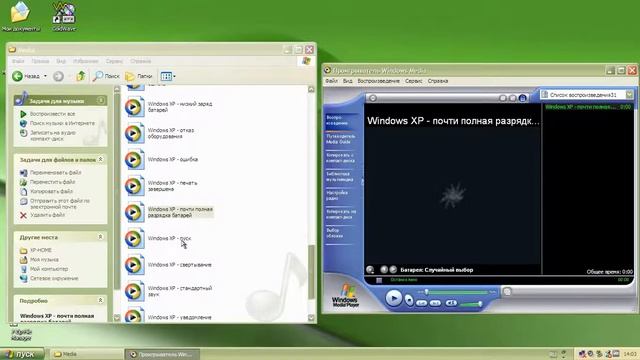Open 'Моя музыка' in Другие места

click(x=44, y=260)
